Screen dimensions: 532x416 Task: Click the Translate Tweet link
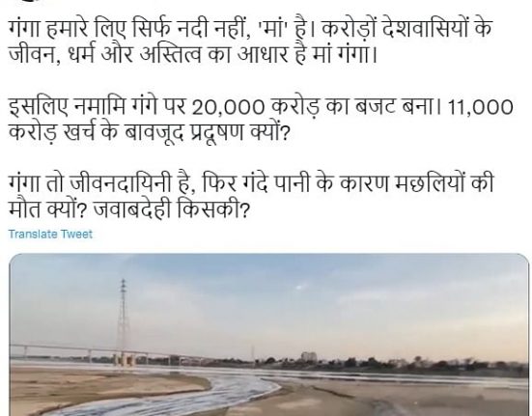click(x=50, y=235)
